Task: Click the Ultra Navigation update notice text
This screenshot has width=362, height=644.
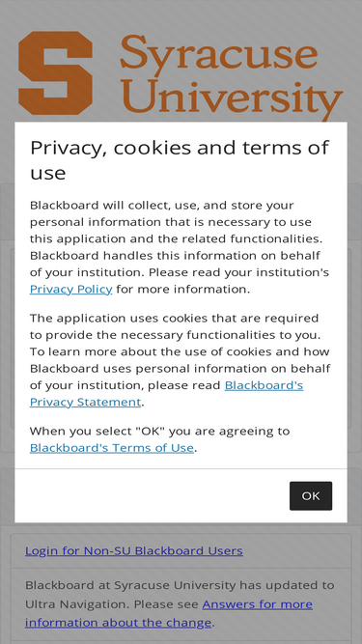Action: tap(180, 603)
